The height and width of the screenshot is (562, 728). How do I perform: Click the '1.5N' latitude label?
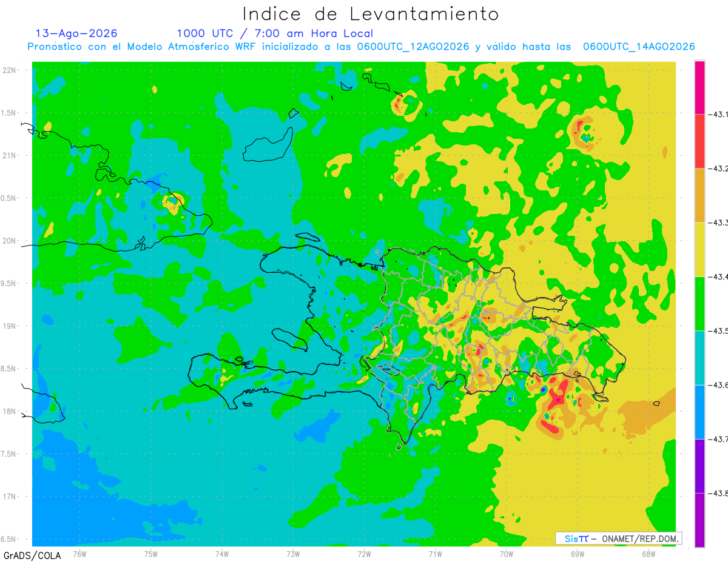click(8, 113)
